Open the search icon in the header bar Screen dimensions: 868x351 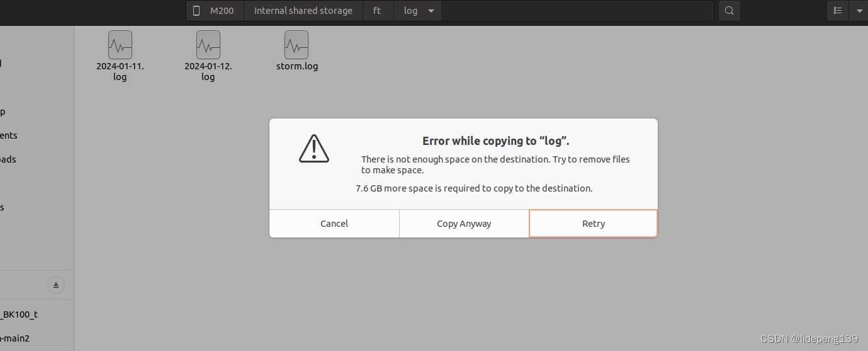(x=729, y=11)
